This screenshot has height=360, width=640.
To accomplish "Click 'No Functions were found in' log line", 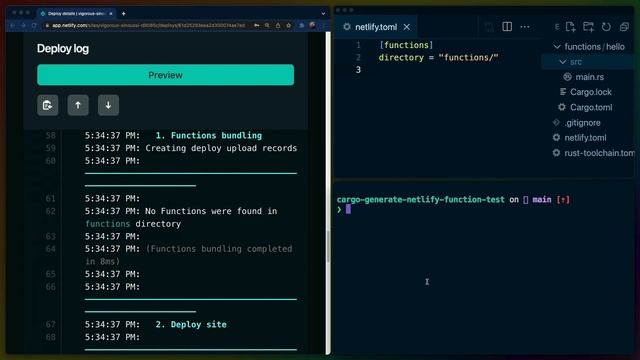I will 211,211.
